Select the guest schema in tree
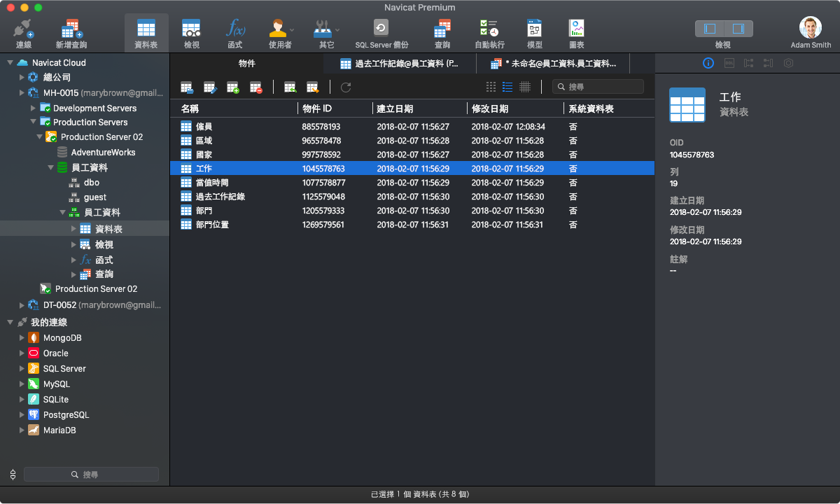 click(85, 198)
